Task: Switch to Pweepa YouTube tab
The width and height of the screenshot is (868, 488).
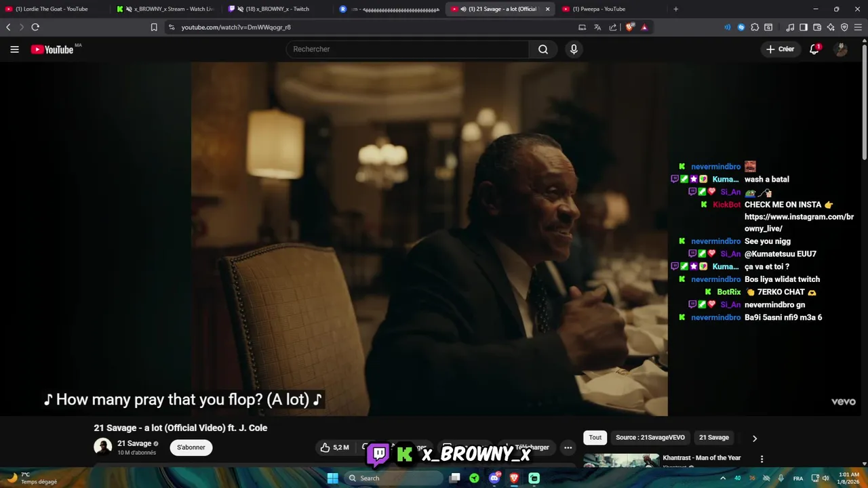Action: (610, 9)
